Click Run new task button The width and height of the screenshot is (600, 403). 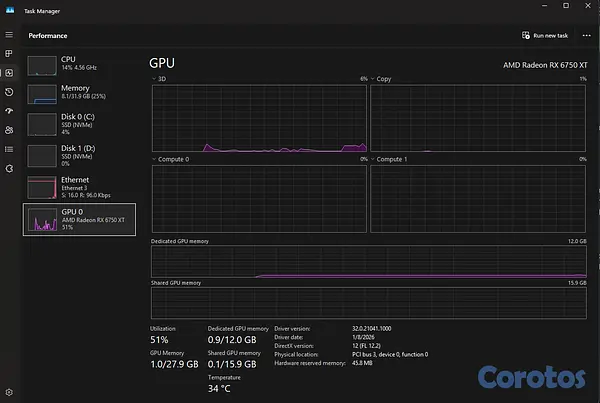pos(545,36)
